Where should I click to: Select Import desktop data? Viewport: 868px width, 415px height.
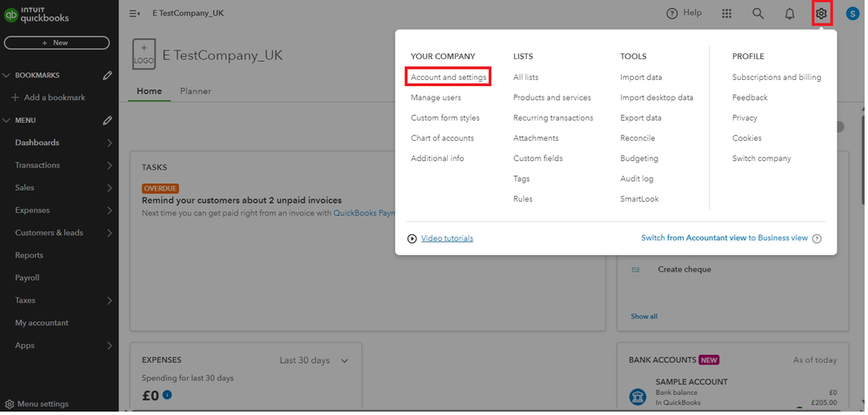click(x=657, y=97)
